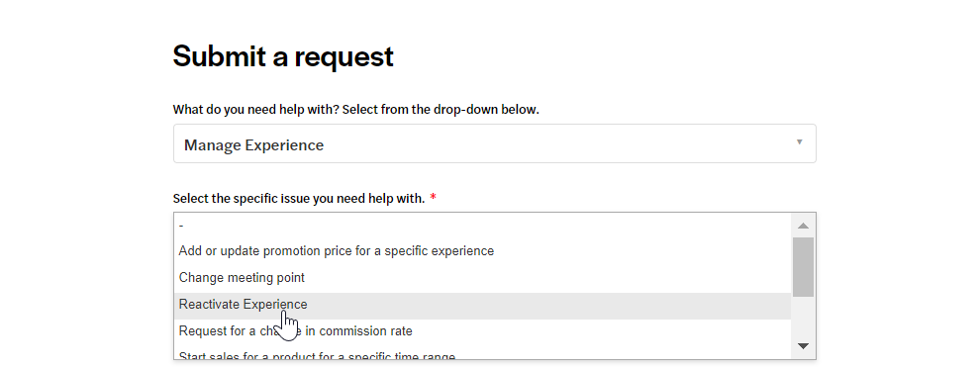Choose Add or update promotion price option
The image size is (980, 370).
click(x=482, y=251)
